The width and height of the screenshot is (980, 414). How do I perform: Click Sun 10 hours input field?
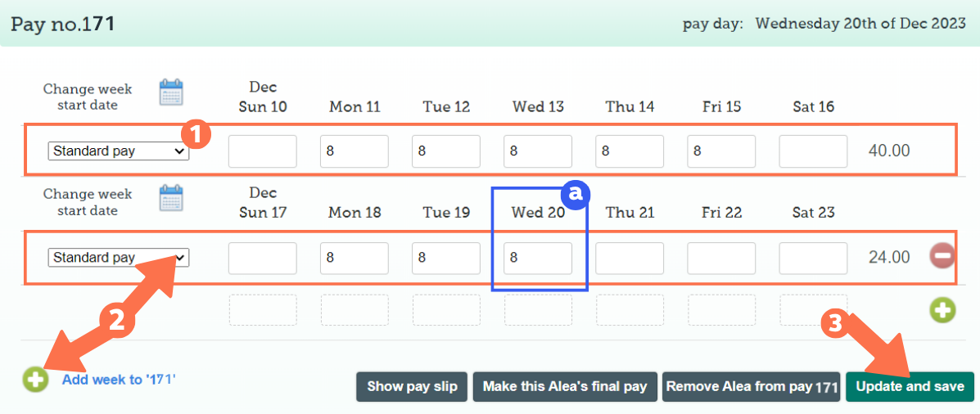pyautogui.click(x=262, y=151)
